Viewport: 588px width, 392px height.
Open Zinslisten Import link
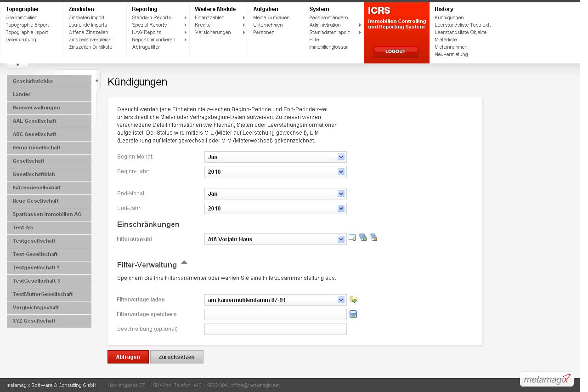(x=86, y=17)
